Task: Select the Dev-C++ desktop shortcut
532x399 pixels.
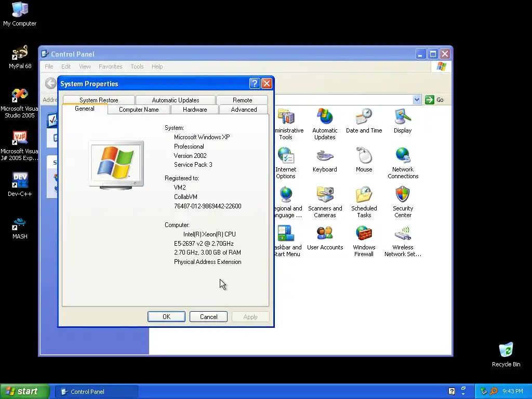Action: click(x=20, y=184)
